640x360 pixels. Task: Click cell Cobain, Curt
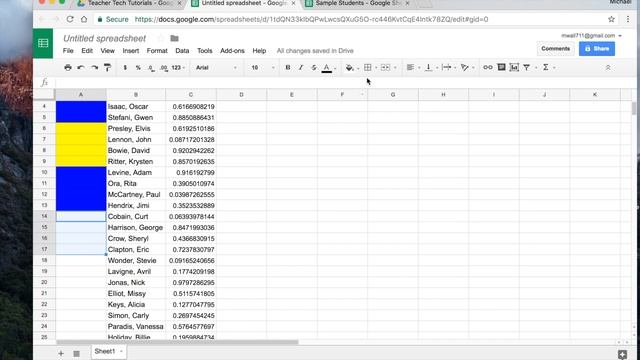click(x=136, y=217)
